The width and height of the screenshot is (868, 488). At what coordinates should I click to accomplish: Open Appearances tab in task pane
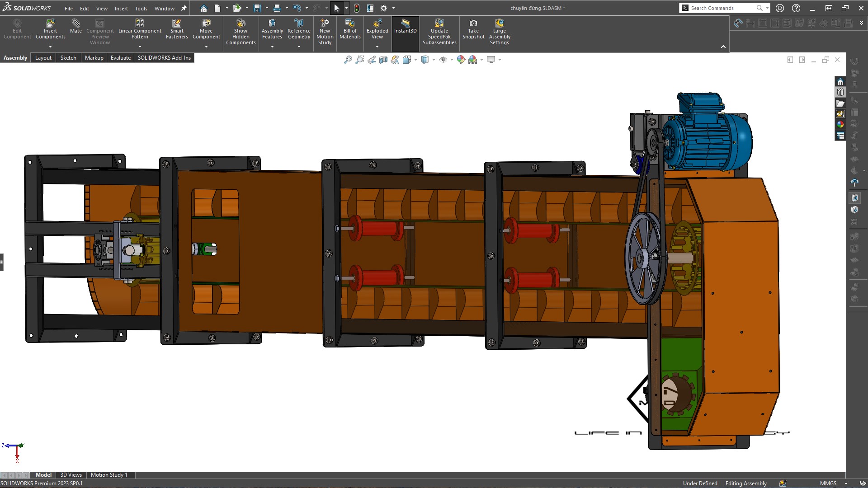tap(840, 125)
